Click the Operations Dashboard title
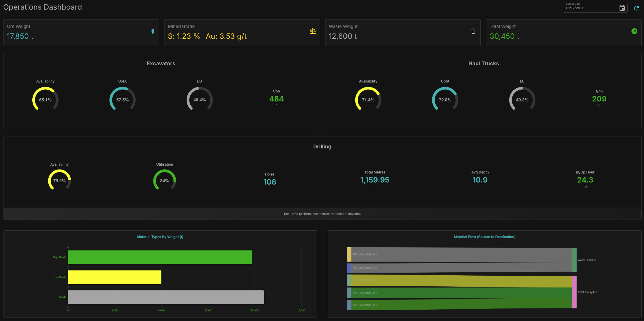 click(x=43, y=7)
